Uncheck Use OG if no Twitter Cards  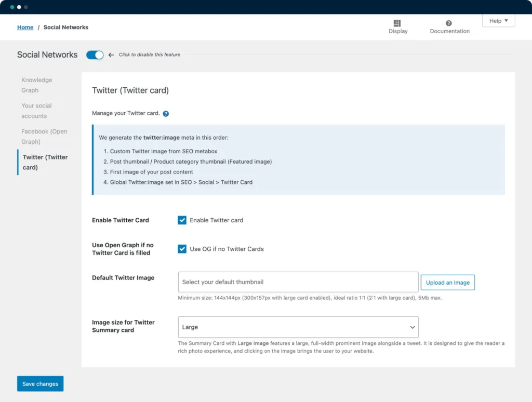click(x=182, y=249)
